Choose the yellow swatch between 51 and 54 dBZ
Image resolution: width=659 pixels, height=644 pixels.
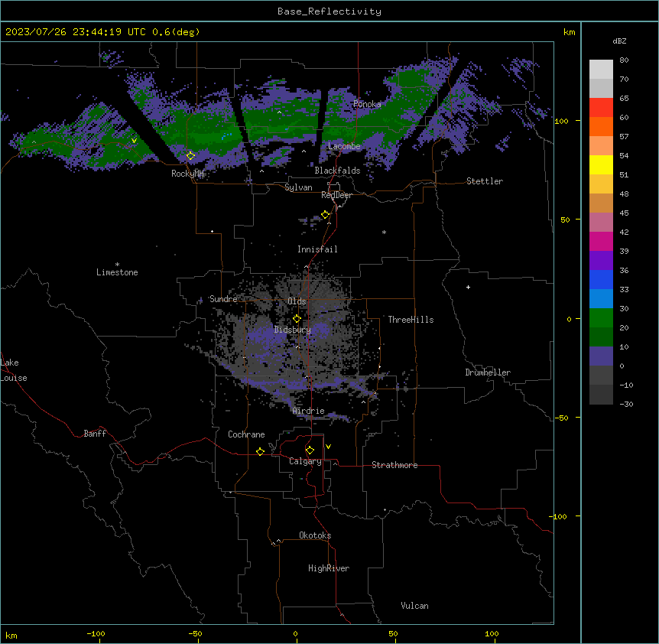coord(601,164)
